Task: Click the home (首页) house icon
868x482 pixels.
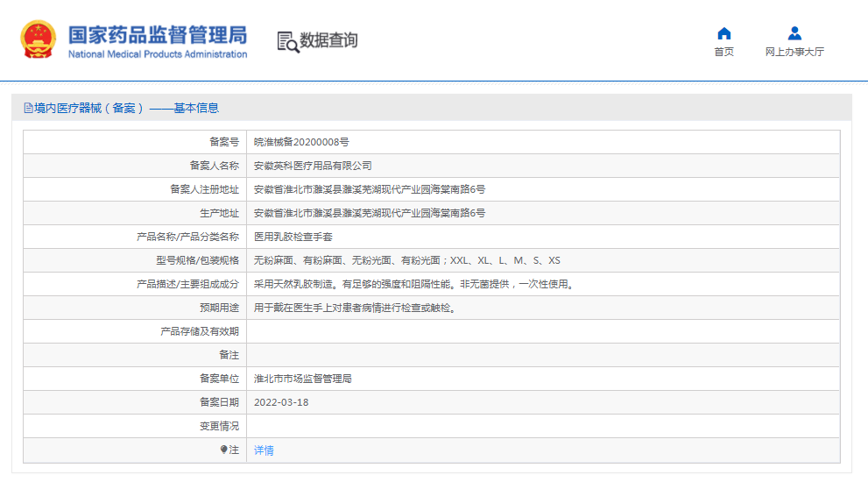Action: pos(723,33)
